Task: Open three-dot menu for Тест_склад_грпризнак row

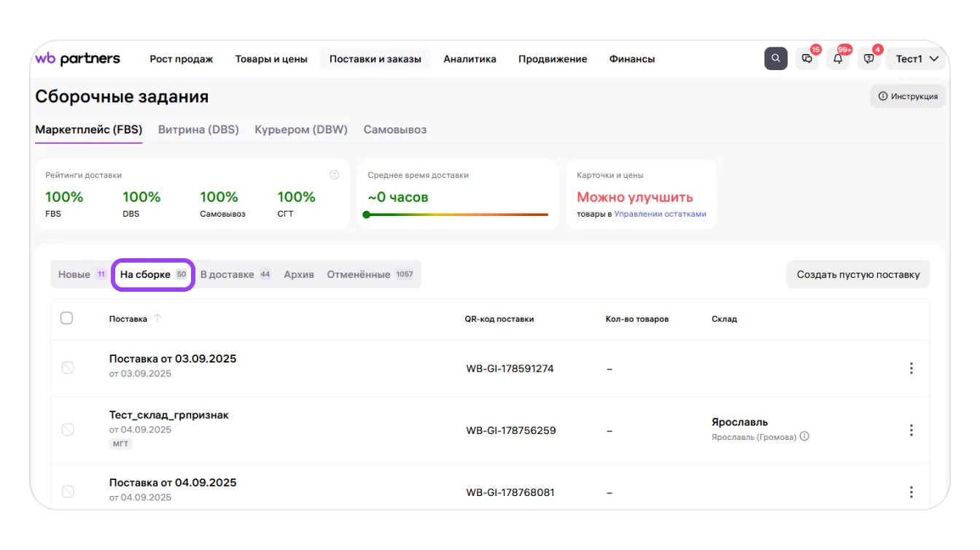Action: (911, 430)
